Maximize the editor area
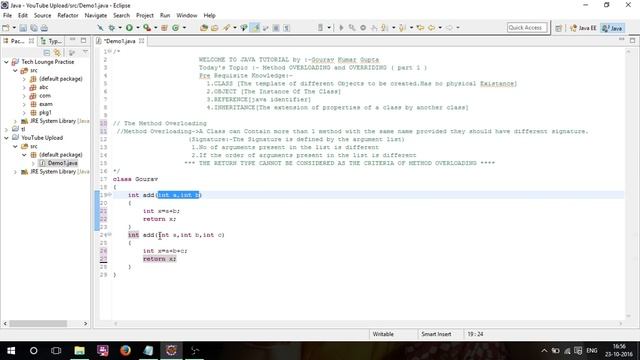Image resolution: width=640 pixels, height=360 pixels. [x=632, y=40]
